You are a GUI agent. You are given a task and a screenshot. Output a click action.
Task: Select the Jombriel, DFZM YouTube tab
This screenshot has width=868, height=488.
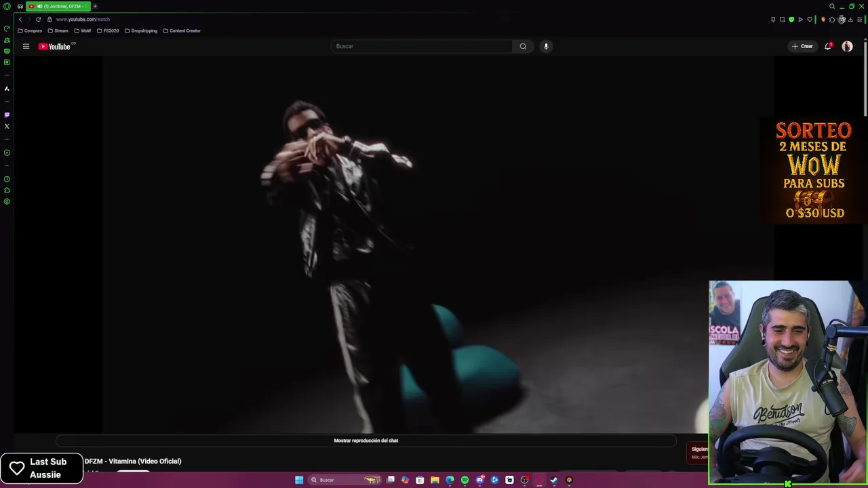click(58, 6)
